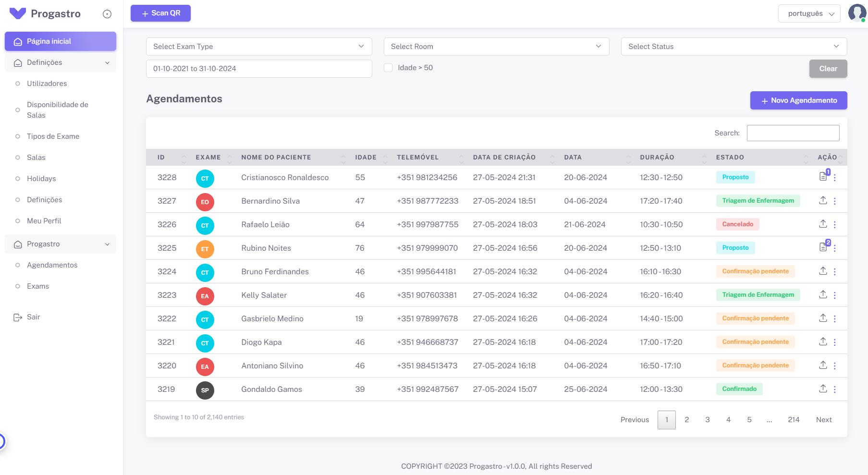Click upload icon for Gondaldo Gamos row
Viewport: 868px width, 475px height.
(x=823, y=389)
